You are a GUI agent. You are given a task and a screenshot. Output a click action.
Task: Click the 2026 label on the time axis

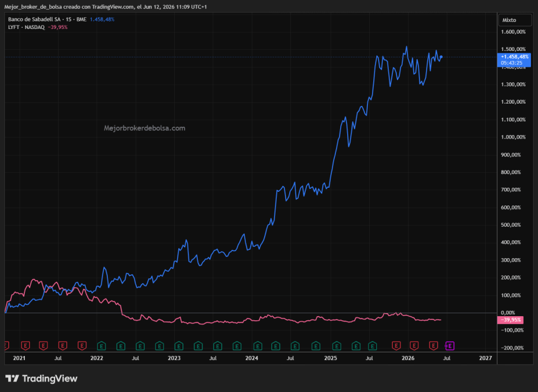click(408, 358)
